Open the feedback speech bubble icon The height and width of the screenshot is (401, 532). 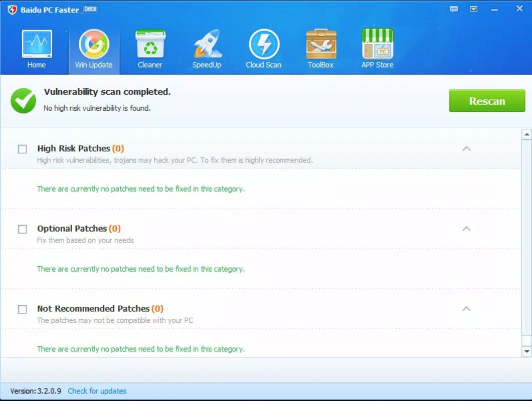coord(454,9)
